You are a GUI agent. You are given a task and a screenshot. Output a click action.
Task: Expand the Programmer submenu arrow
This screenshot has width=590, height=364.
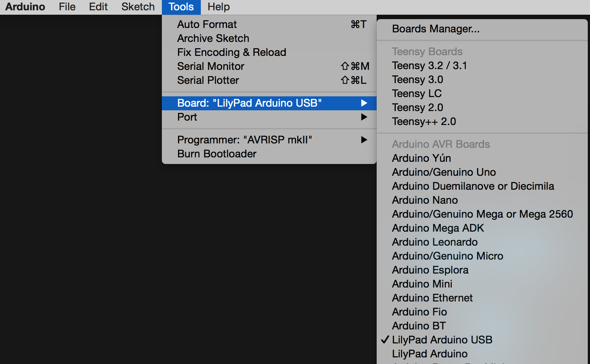click(364, 140)
